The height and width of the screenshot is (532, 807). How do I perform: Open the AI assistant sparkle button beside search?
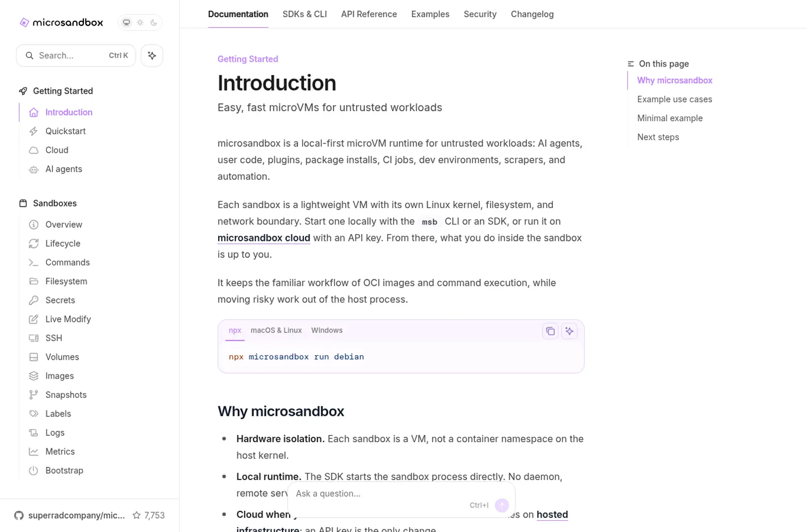152,55
